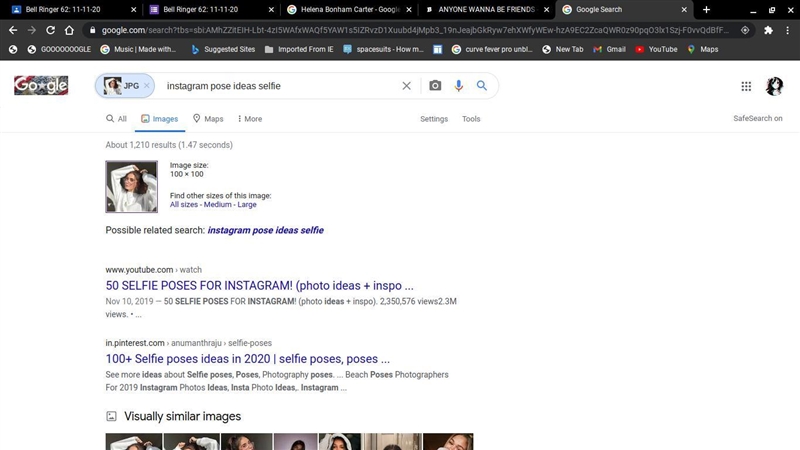
Task: Open Chrome's three-dot menu
Action: tap(787, 30)
